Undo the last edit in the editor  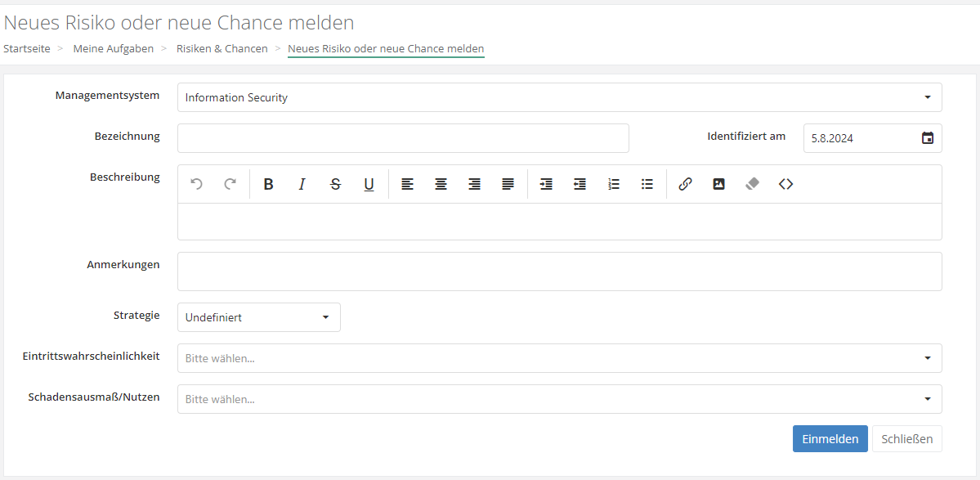point(196,185)
